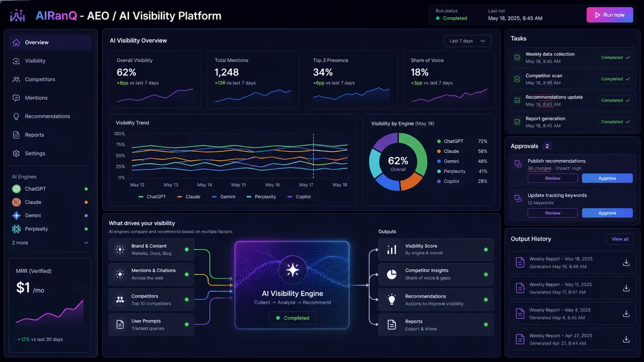
Task: Open the Competitors sidebar item
Action: 49,79
